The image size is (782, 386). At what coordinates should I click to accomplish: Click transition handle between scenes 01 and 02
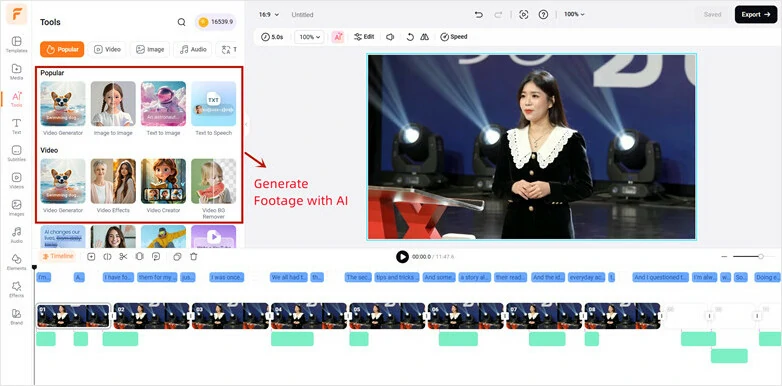113,316
